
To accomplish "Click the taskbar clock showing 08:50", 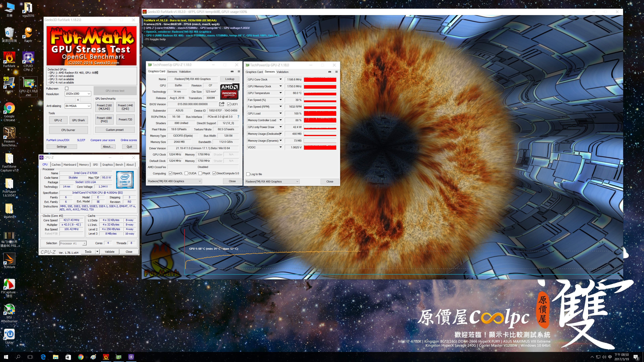I will tap(622, 357).
